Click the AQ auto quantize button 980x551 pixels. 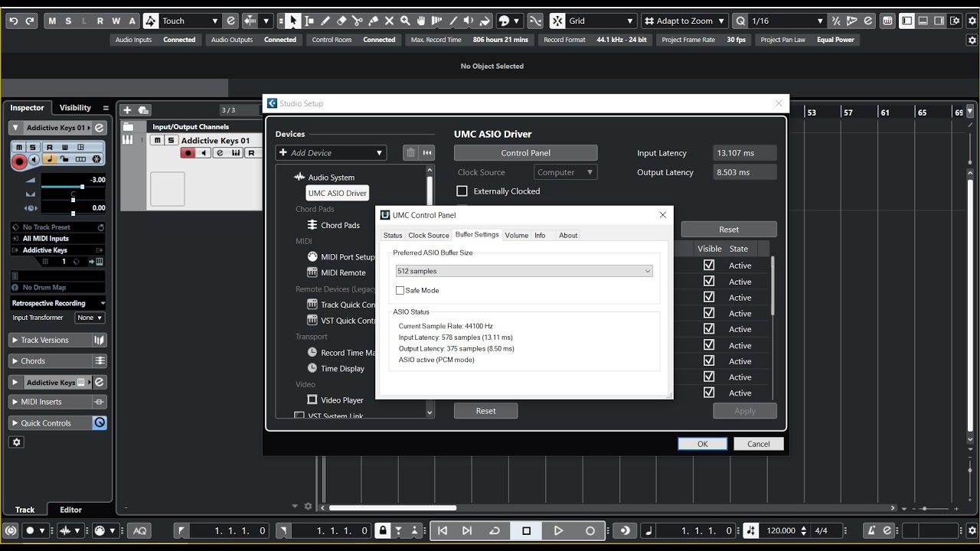pyautogui.click(x=140, y=530)
